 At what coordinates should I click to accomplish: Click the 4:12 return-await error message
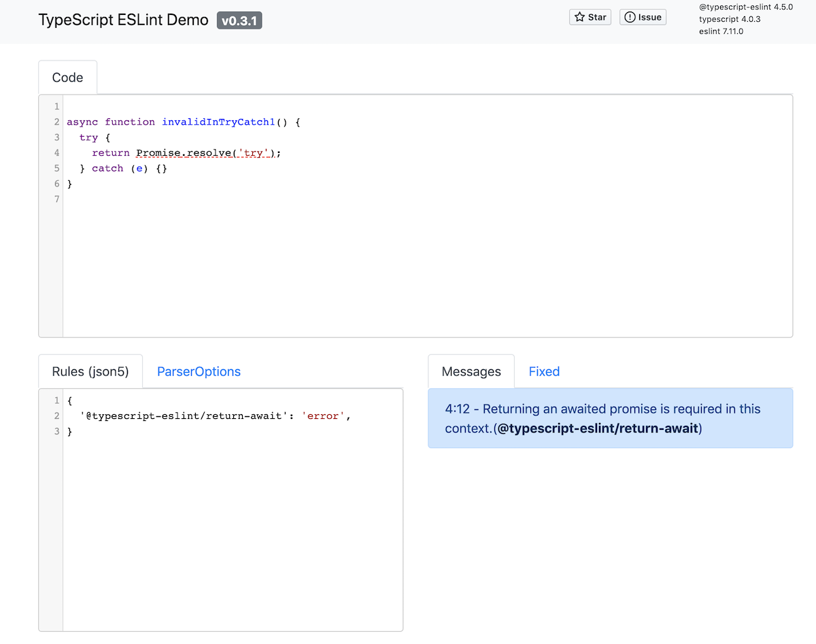(610, 418)
